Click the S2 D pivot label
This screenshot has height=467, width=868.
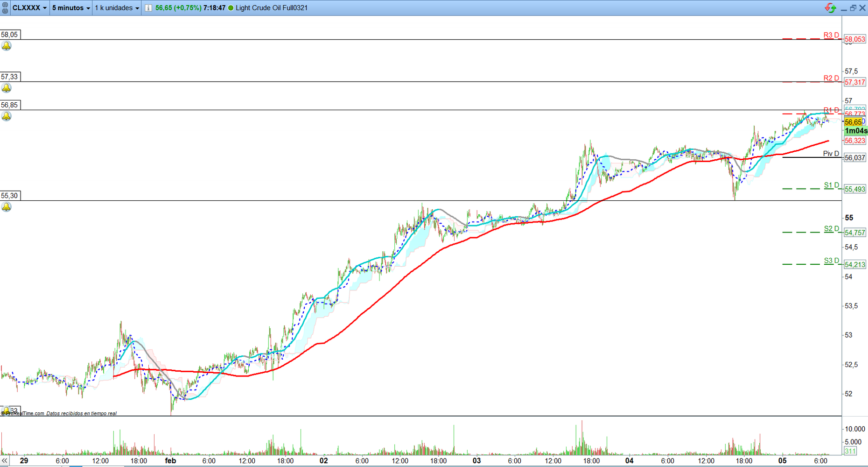832,228
